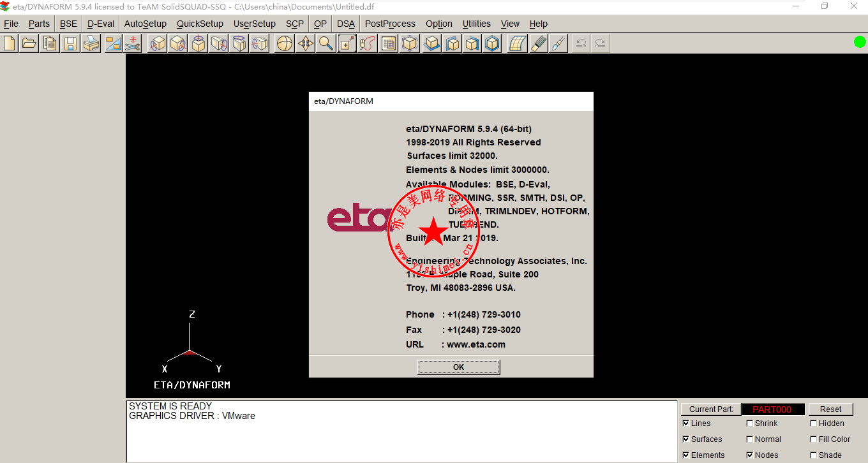Open the AutoSetup menu
Viewport: 868px width, 463px height.
tap(145, 24)
